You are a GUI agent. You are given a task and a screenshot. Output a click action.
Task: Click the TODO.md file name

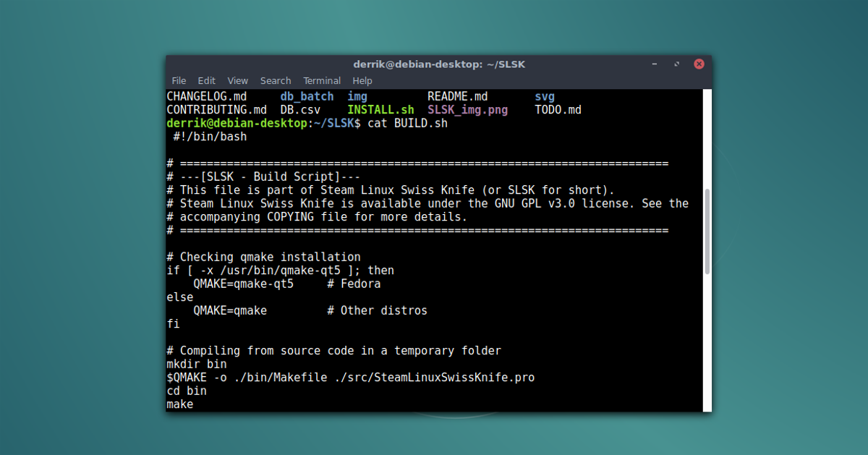[558, 110]
